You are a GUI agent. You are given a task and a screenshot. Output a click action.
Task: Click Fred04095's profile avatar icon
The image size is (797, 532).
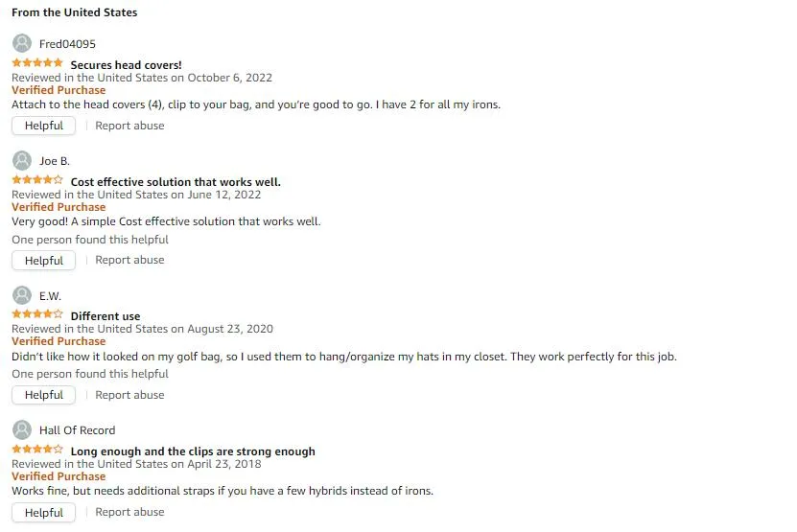[22, 43]
